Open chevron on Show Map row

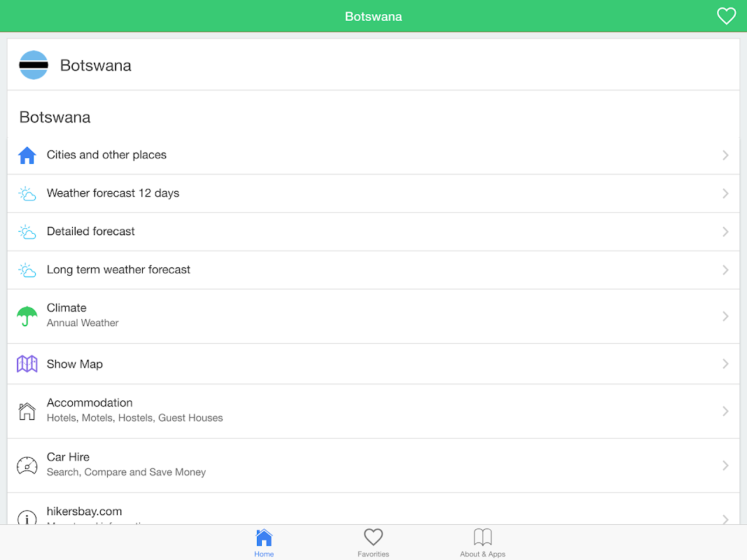tap(725, 364)
